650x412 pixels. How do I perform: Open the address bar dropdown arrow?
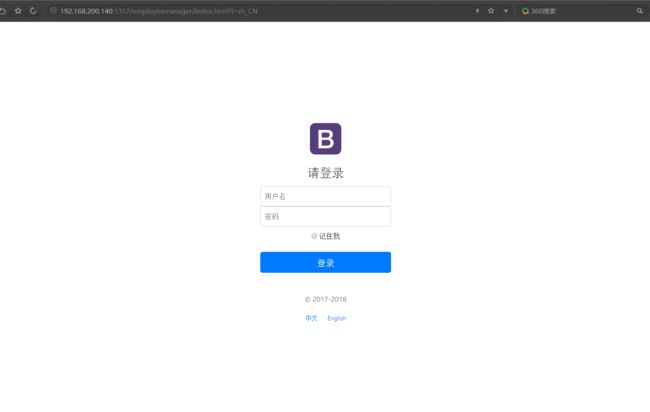(506, 11)
